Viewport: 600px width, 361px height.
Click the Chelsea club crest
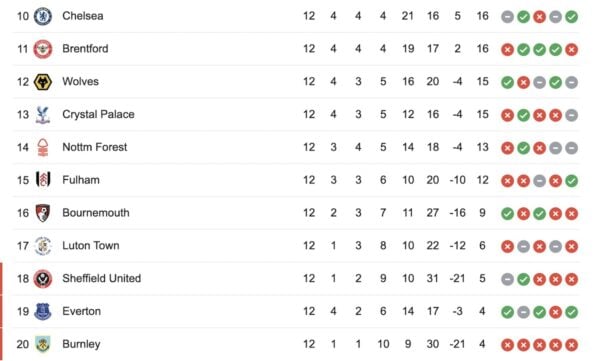coord(43,16)
